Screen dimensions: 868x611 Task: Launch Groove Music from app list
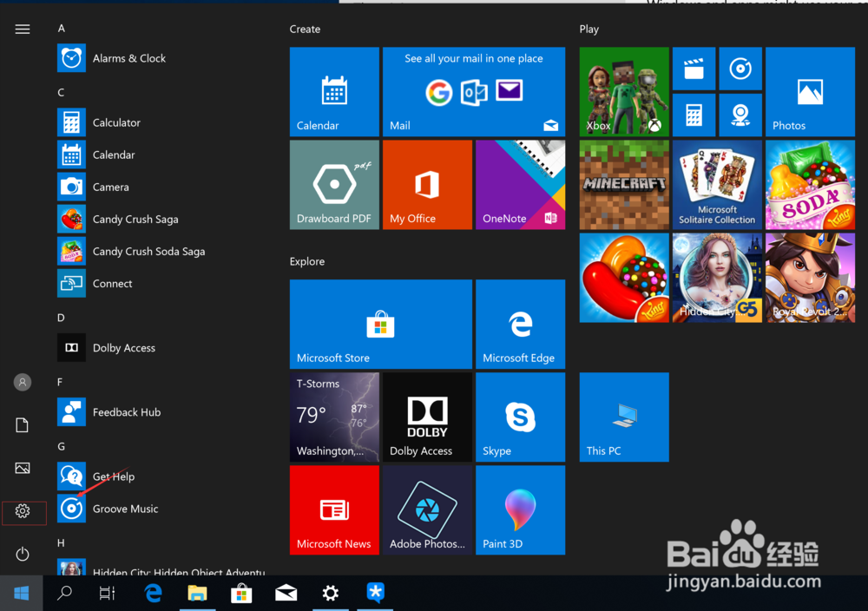click(161, 508)
